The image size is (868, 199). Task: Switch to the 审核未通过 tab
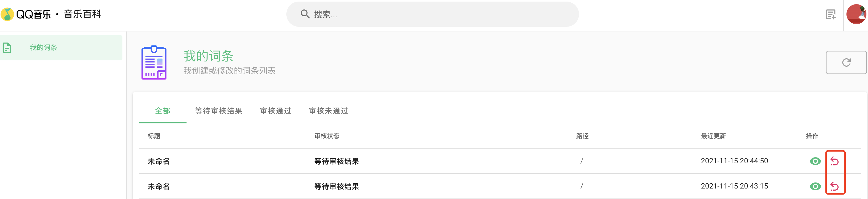(329, 111)
